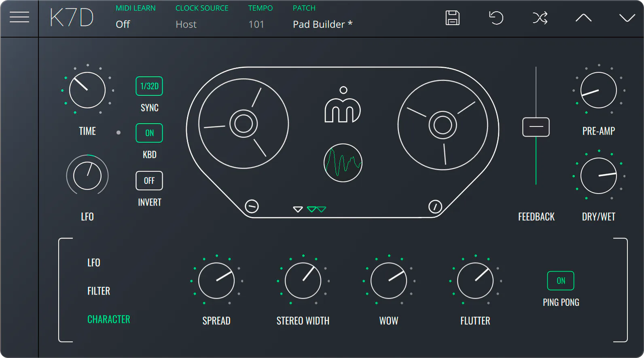644x358 pixels.
Task: Switch to the FILTER tab
Action: [x=99, y=291]
